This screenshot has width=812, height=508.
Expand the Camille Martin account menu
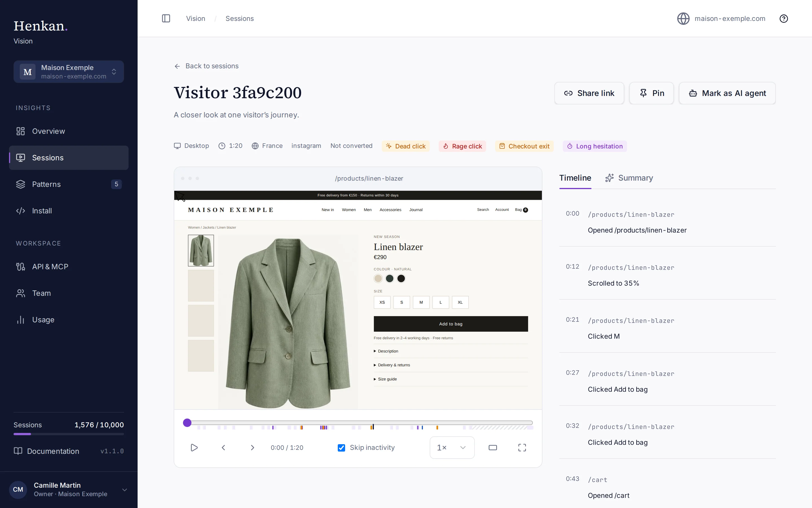pyautogui.click(x=69, y=490)
